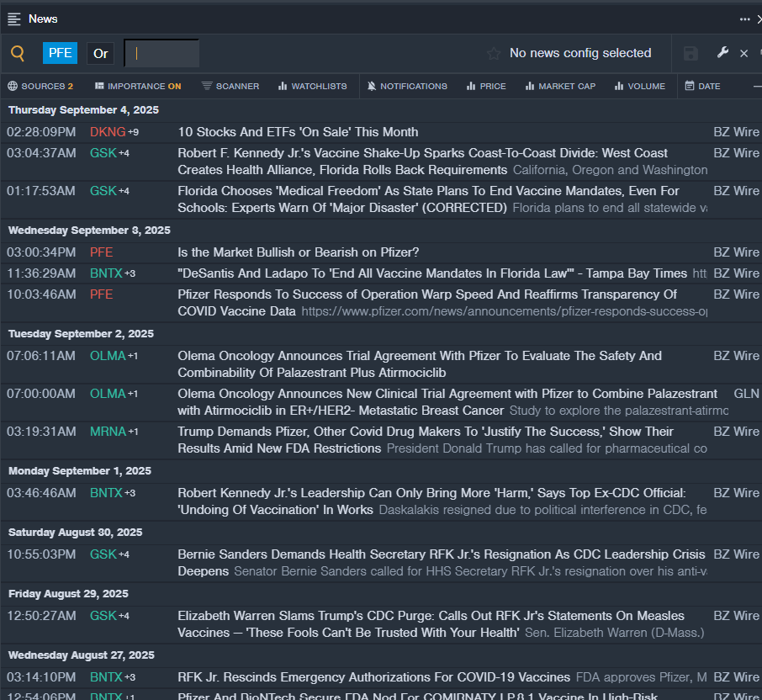Open 'Is the Market Bullish or Bearish on Pfizer?'
762x700 pixels.
pyautogui.click(x=299, y=252)
